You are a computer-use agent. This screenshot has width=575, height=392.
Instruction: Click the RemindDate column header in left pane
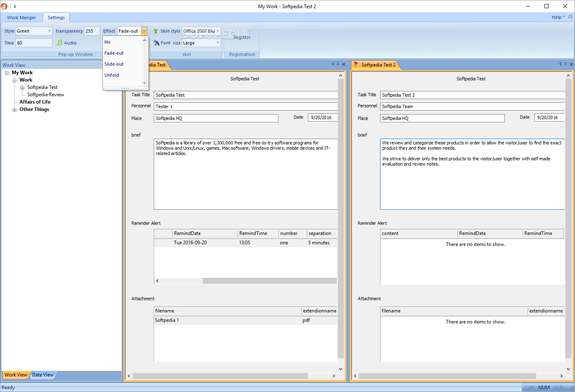click(x=205, y=233)
